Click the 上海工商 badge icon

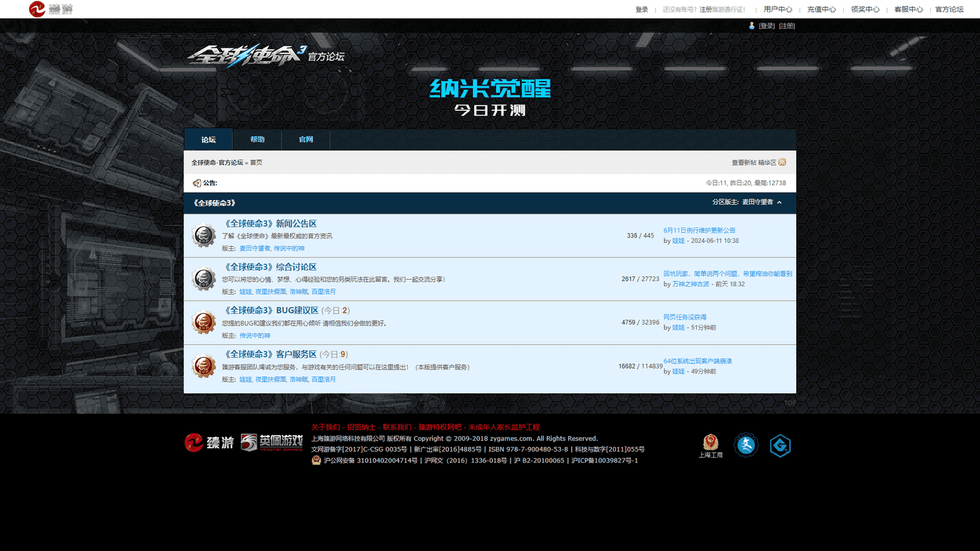[x=710, y=446]
